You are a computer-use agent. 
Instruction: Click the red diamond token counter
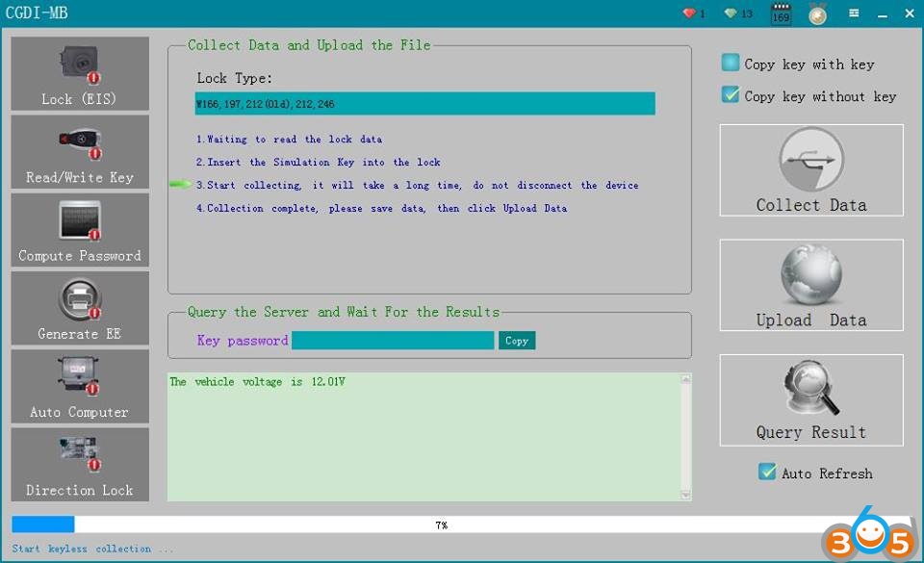pos(693,13)
